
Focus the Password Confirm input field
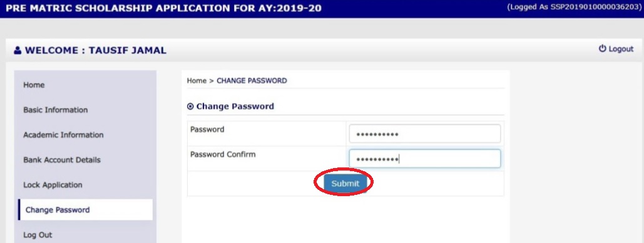point(425,159)
